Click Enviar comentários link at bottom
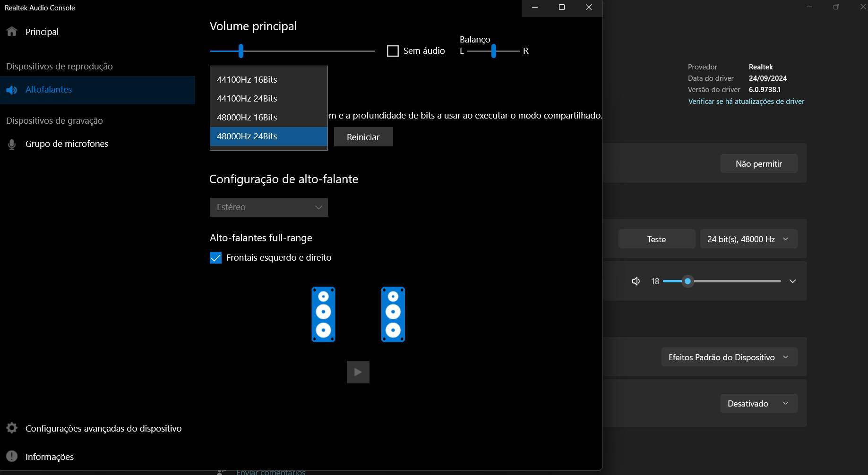Image resolution: width=868 pixels, height=475 pixels. (x=271, y=472)
